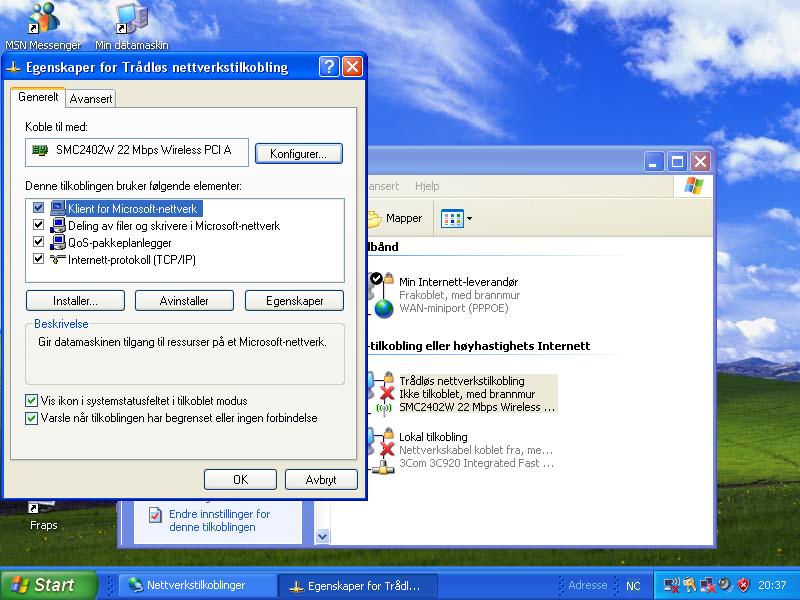800x600 pixels.
Task: Select Deling av filer og skrivere row
Action: point(173,226)
